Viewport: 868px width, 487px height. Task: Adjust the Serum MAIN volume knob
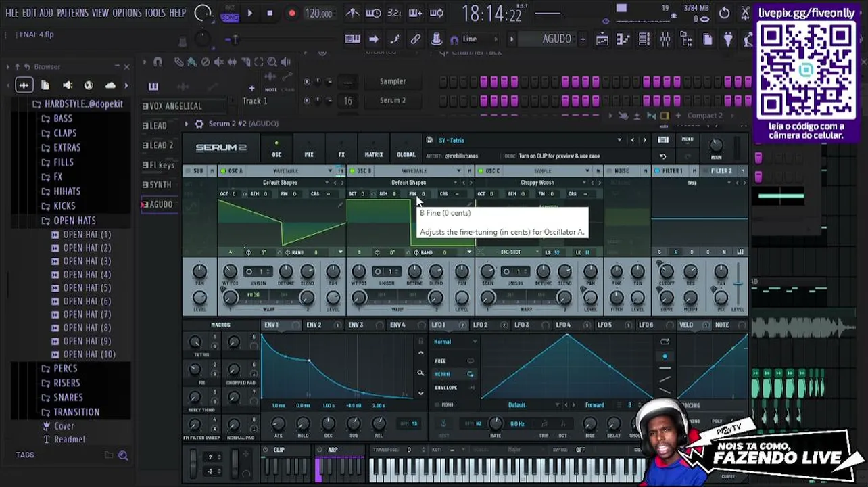coord(716,145)
